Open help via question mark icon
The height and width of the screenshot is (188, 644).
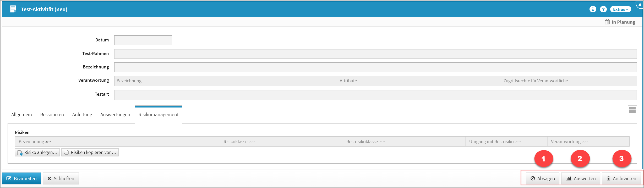603,9
